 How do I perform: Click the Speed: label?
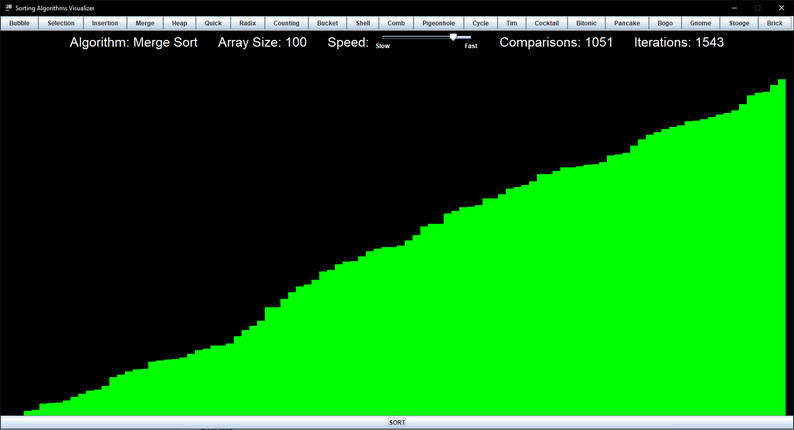348,43
